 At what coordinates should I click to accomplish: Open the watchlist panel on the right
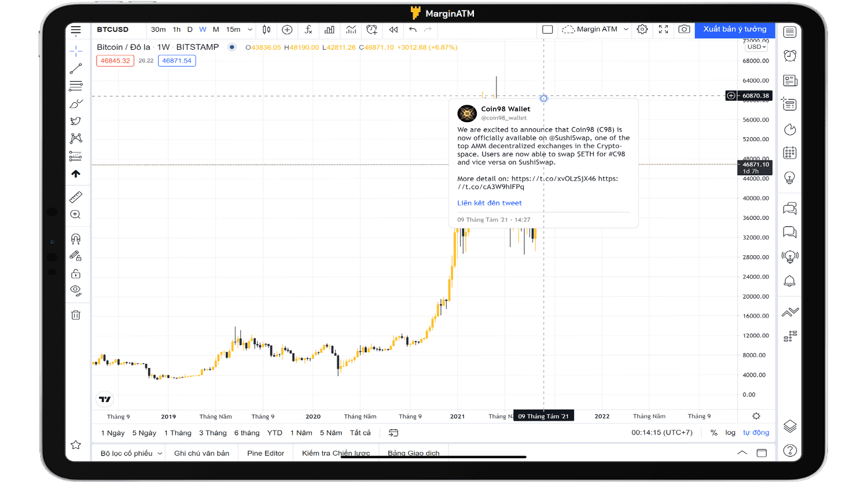tap(790, 32)
